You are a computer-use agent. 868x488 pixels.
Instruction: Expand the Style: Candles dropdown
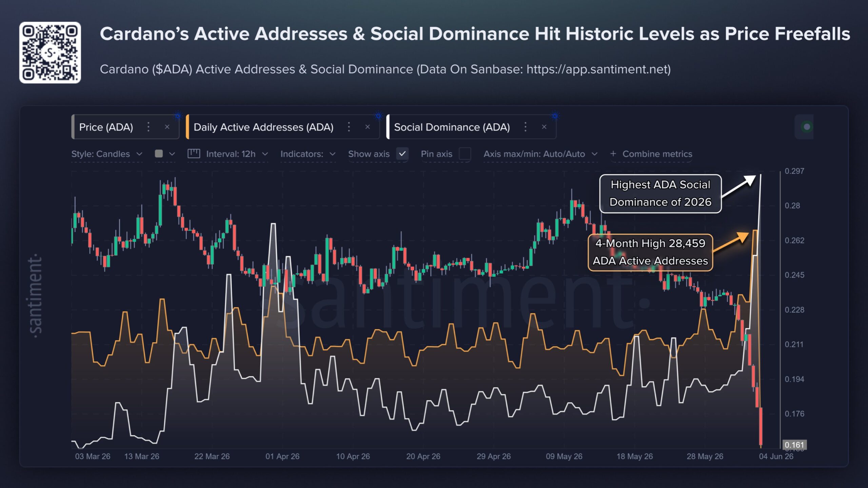107,154
